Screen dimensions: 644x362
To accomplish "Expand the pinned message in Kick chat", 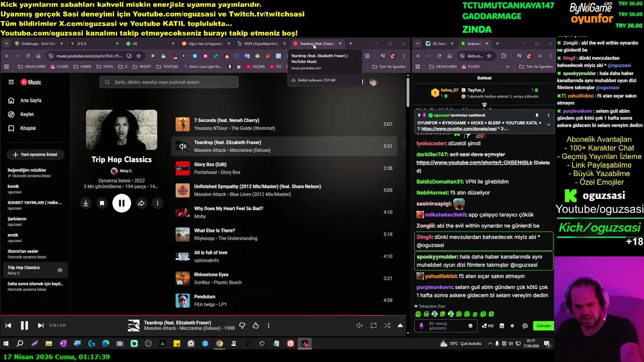I will tap(548, 124).
